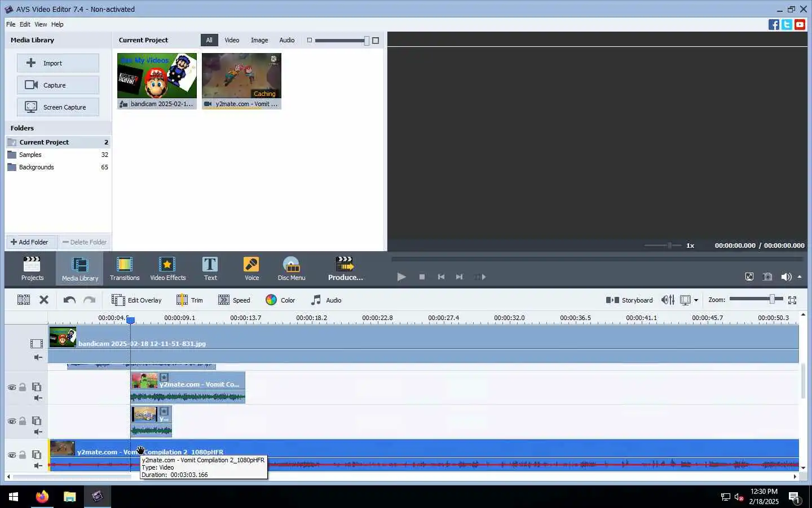812x508 pixels.
Task: Select the Current Project folder
Action: point(58,142)
